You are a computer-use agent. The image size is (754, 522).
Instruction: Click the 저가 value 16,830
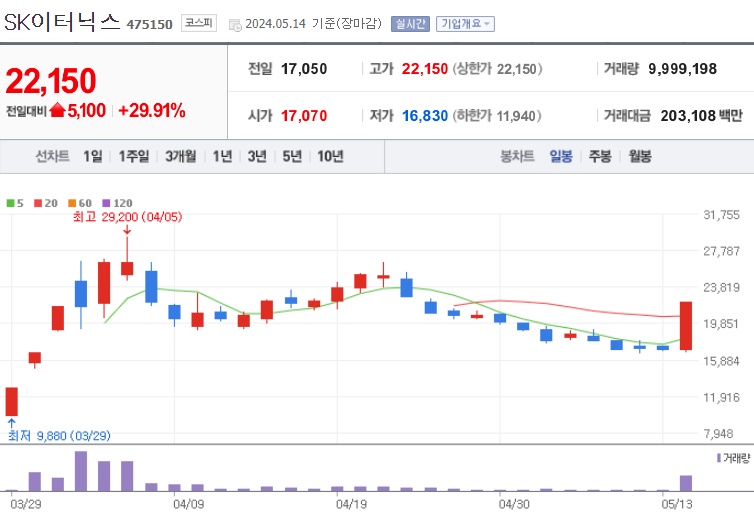[425, 116]
